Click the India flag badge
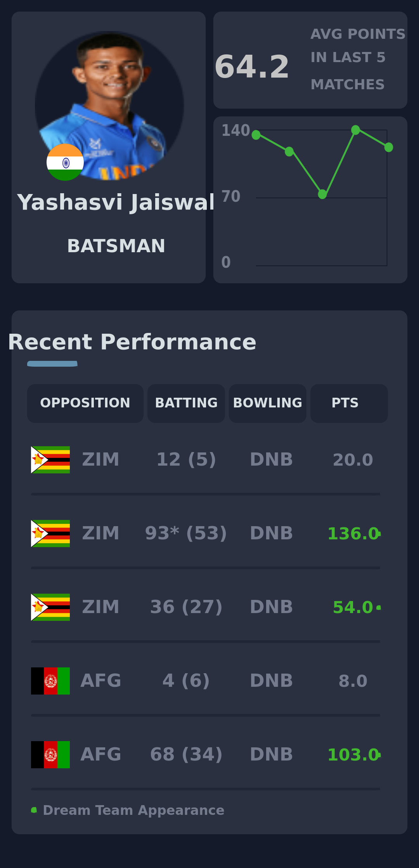Image resolution: width=419 pixels, height=868 pixels. (65, 162)
